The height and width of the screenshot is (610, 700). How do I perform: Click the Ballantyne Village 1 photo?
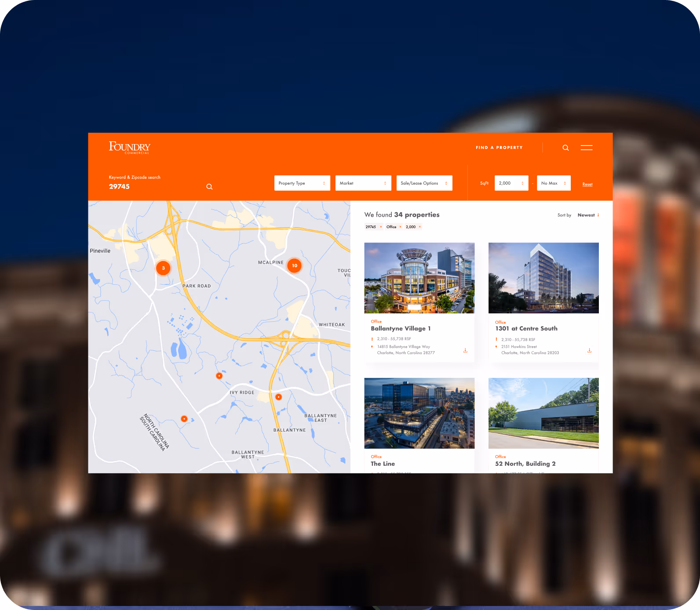click(419, 278)
